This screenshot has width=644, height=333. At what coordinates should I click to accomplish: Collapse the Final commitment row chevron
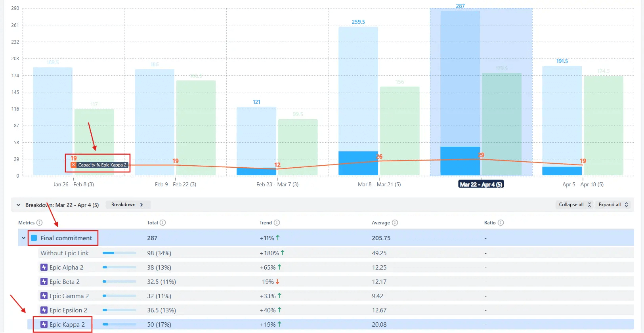(x=23, y=238)
